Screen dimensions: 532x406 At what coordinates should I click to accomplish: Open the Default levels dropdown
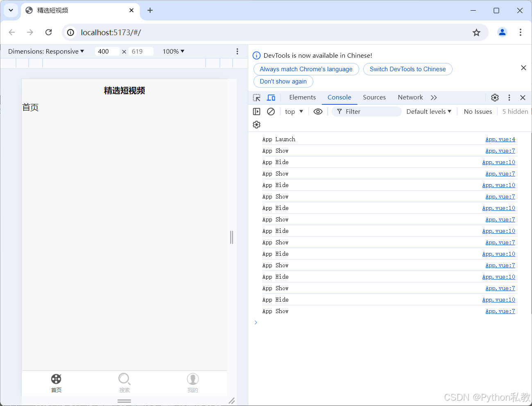(x=429, y=111)
